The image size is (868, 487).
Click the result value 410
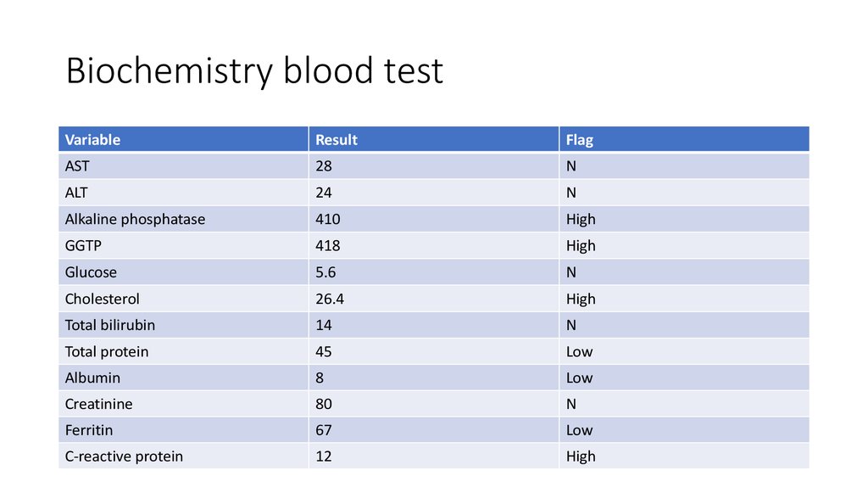(x=327, y=219)
